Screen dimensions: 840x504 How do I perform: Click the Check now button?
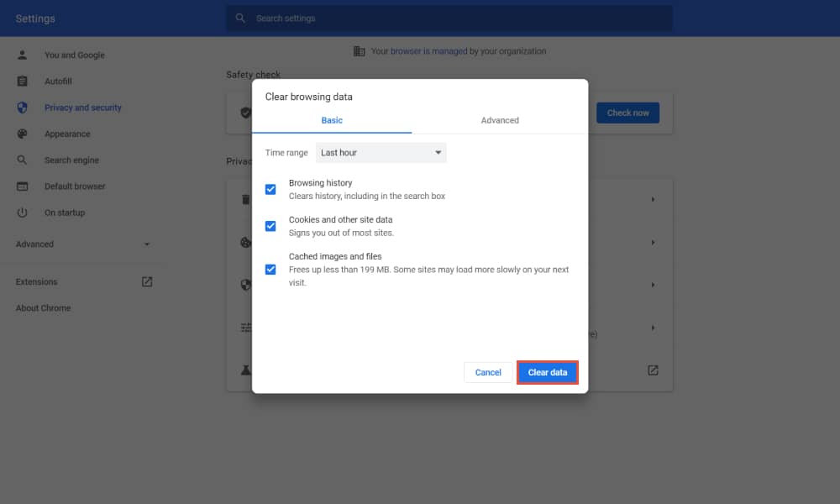(627, 113)
